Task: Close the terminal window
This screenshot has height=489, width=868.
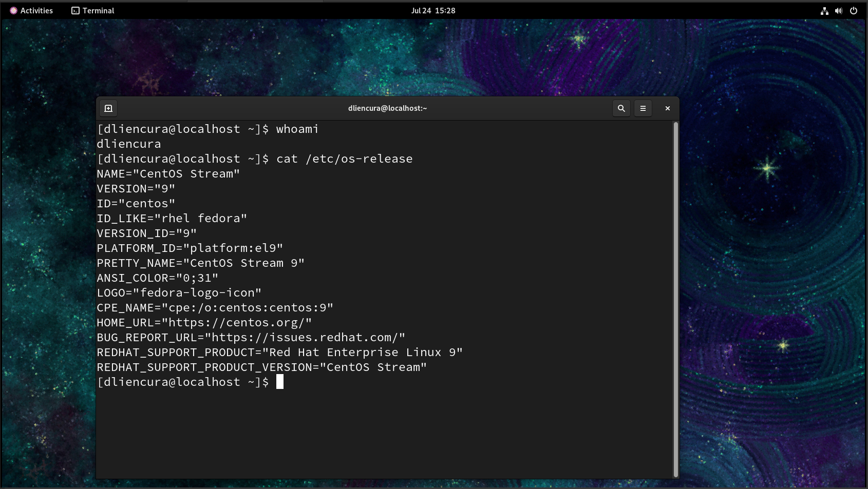Action: point(667,108)
